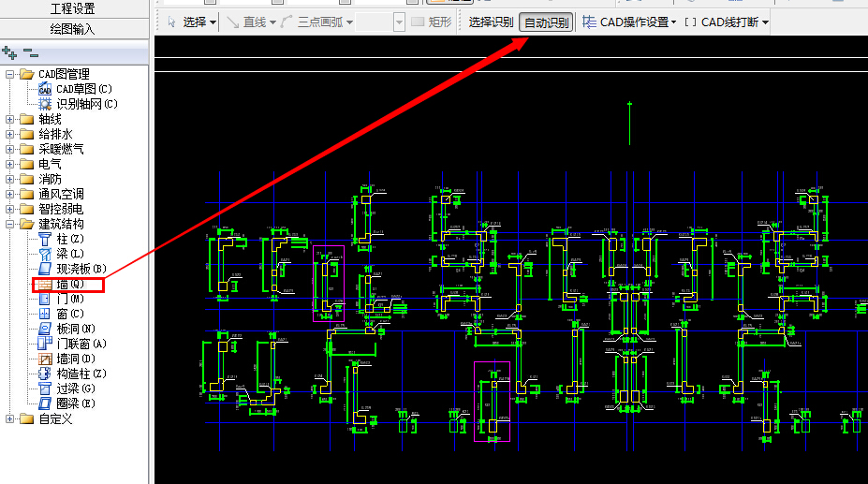Expand the 通风空调 folder
This screenshot has height=484, width=868.
(x=9, y=194)
